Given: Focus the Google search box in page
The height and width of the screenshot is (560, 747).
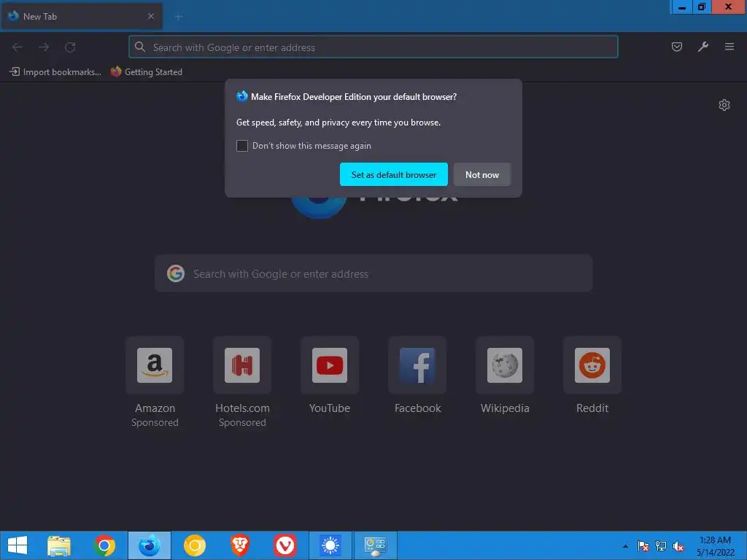Looking at the screenshot, I should [373, 274].
